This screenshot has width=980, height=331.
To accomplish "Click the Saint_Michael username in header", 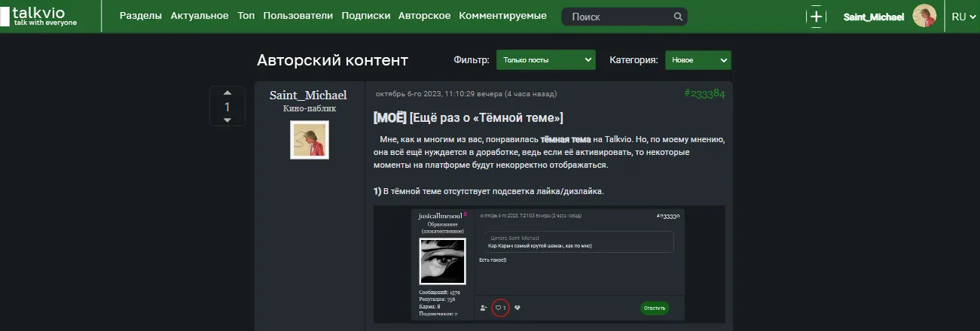I will pyautogui.click(x=874, y=17).
